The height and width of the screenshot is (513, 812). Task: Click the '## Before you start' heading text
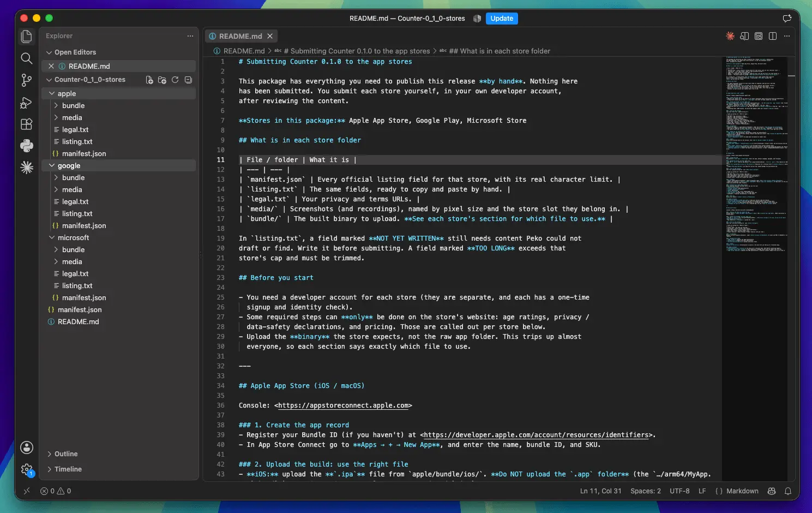click(x=276, y=278)
